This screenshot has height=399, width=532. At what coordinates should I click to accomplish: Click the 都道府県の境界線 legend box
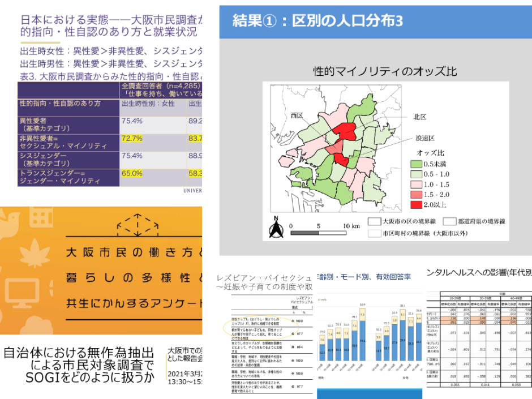[449, 221]
